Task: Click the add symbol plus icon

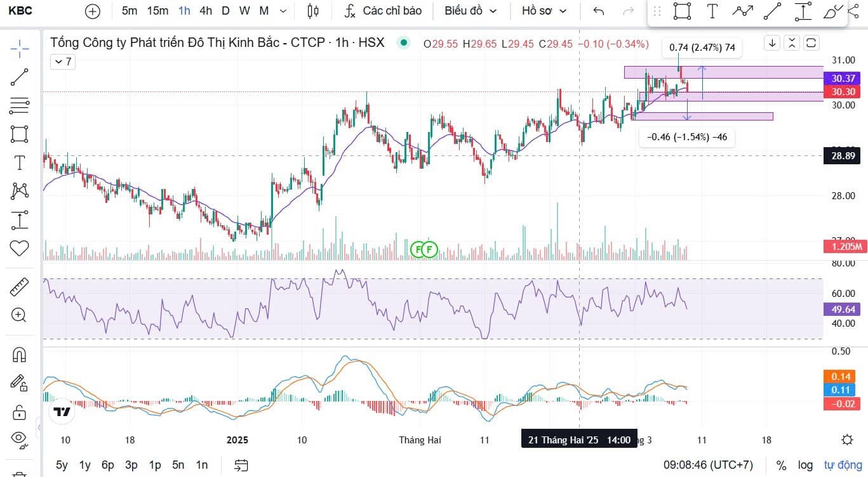Action: tap(93, 11)
